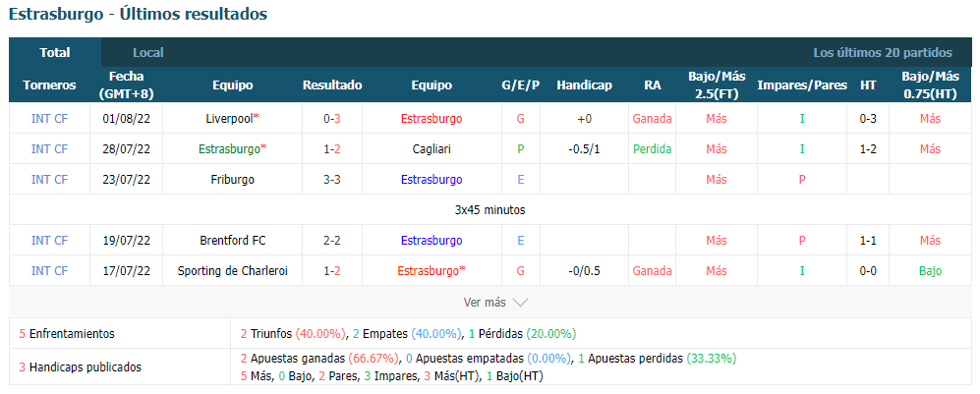Open the Liverpool team link
This screenshot has height=394, width=980.
coord(229,118)
